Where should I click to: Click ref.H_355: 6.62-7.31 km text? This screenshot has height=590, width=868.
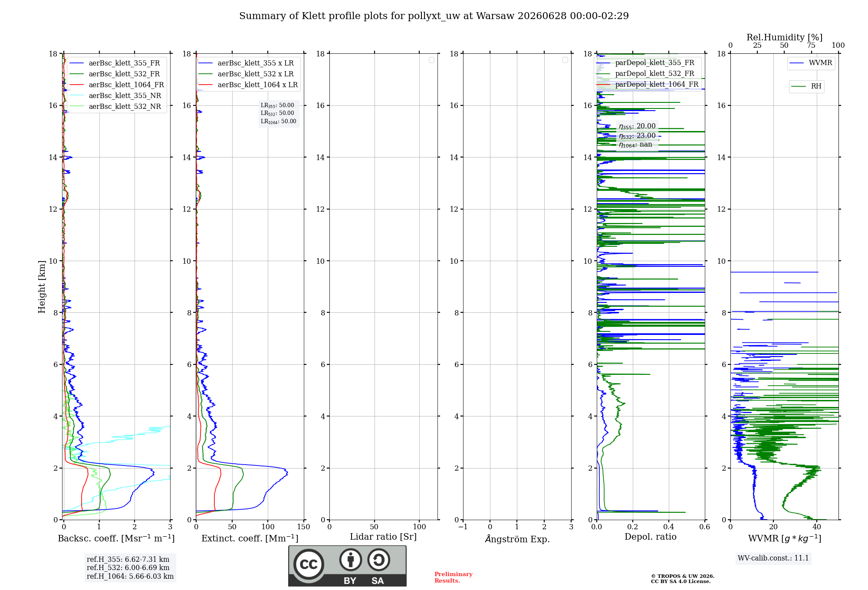pos(128,560)
